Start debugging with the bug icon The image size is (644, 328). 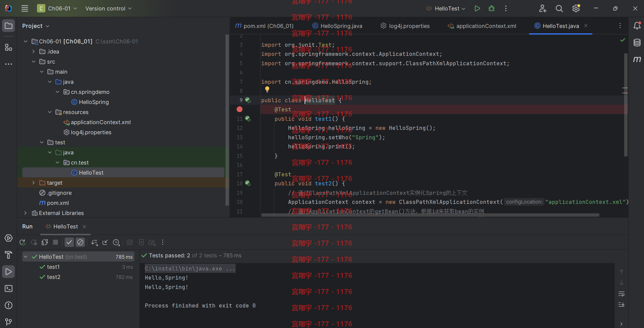(491, 8)
